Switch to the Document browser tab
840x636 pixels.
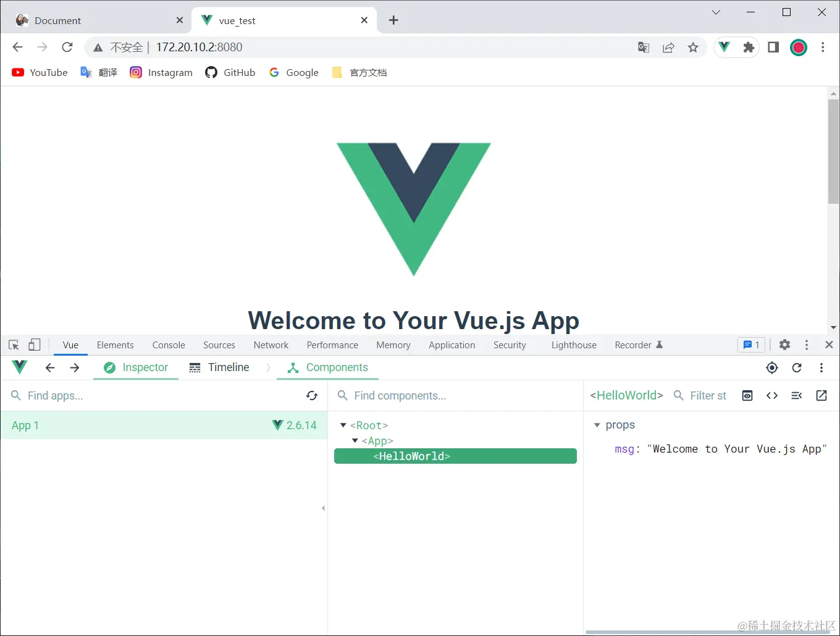[99, 20]
